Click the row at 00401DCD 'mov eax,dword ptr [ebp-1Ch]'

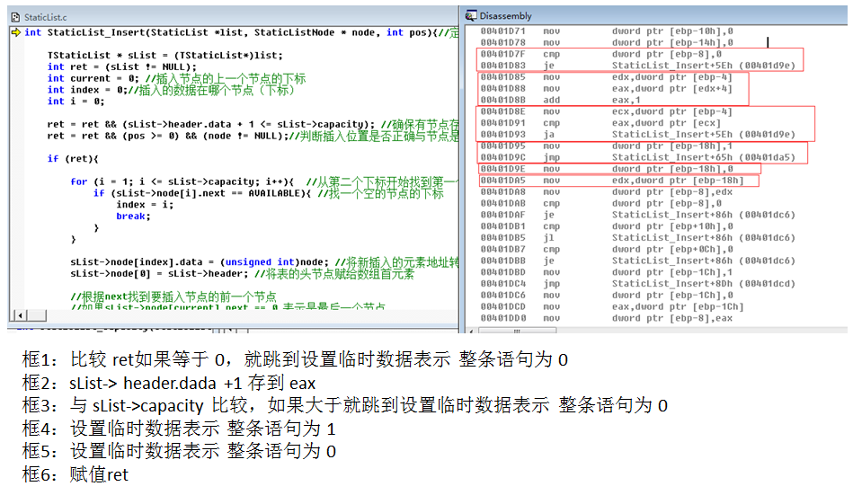[x=612, y=306]
